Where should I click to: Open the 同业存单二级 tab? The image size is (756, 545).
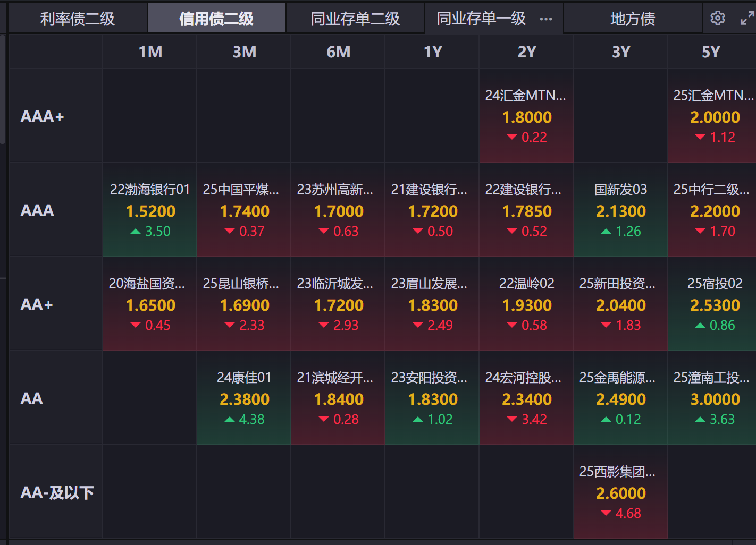355,19
